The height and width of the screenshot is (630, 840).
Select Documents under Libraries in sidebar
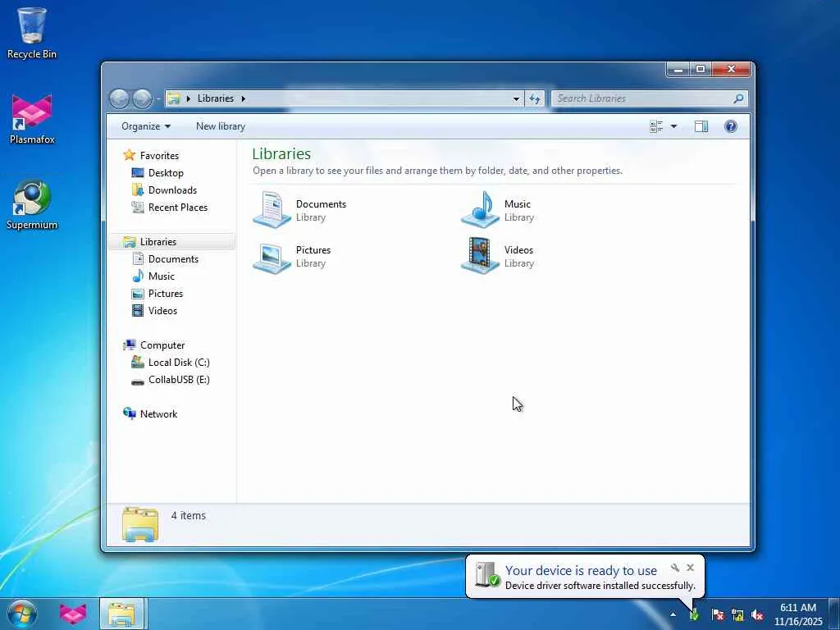pyautogui.click(x=172, y=258)
